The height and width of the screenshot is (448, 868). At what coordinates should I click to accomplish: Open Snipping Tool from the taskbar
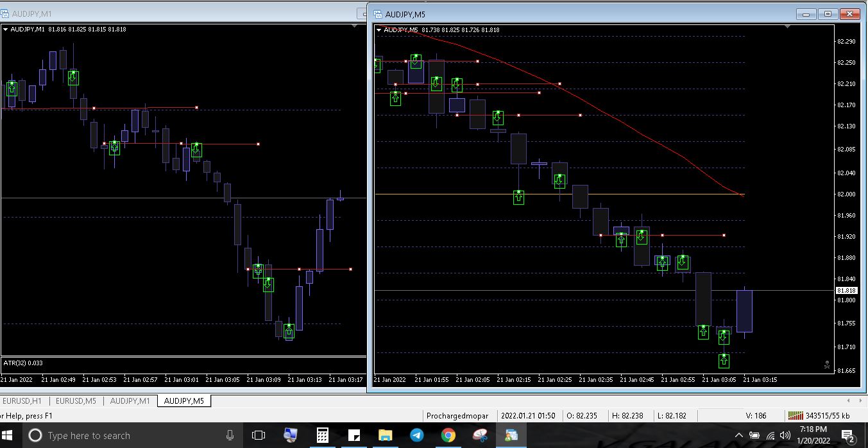pos(479,435)
